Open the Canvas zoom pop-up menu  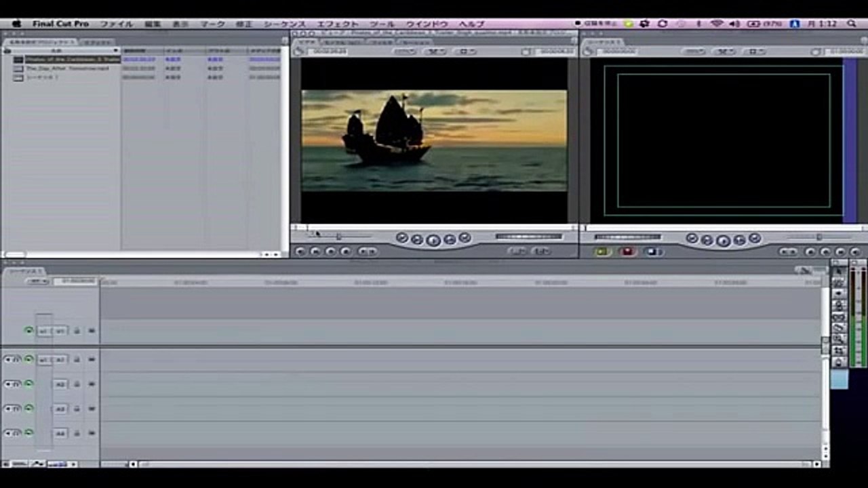pyautogui.click(x=693, y=52)
